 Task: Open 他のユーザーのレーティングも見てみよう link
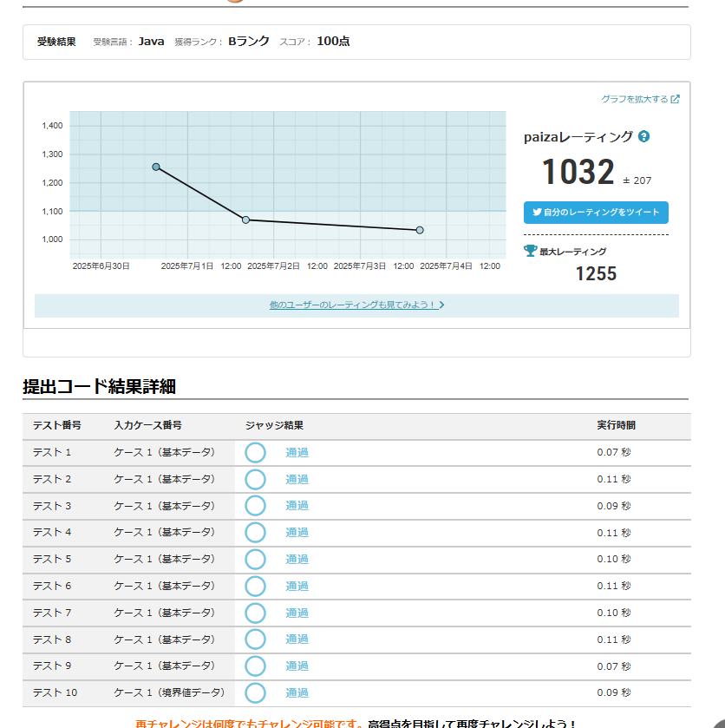(356, 305)
